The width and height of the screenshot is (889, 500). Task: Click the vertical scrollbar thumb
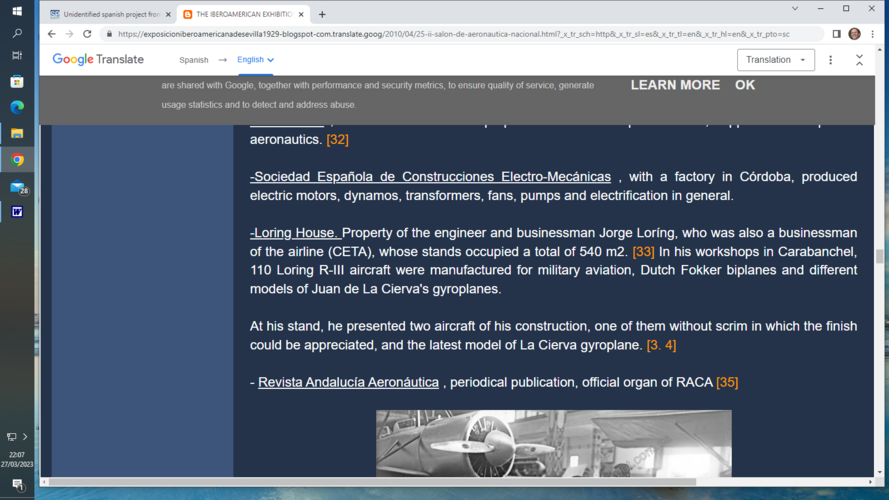[879, 256]
